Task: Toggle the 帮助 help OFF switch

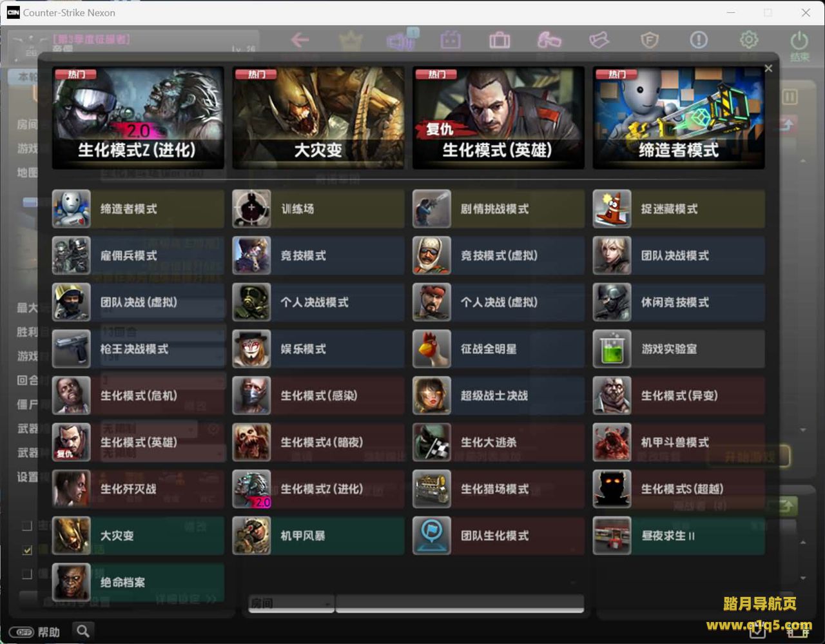Action: [24, 632]
